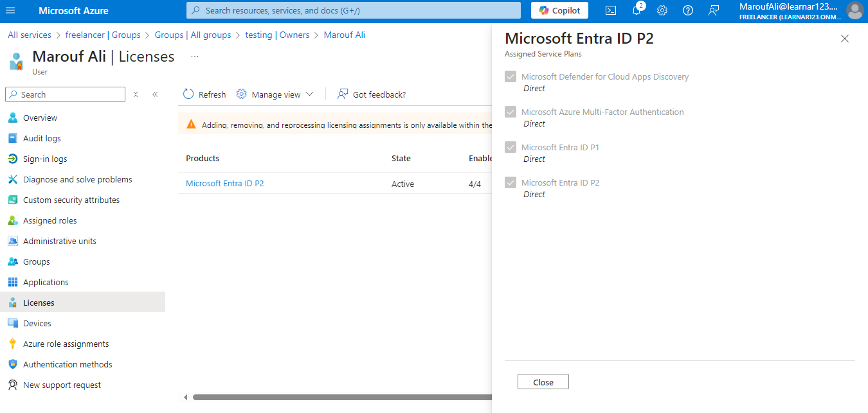Toggle the Microsoft Defender for Cloud Apps Discovery checkbox
Viewport: 868px width, 413px height.
[510, 76]
